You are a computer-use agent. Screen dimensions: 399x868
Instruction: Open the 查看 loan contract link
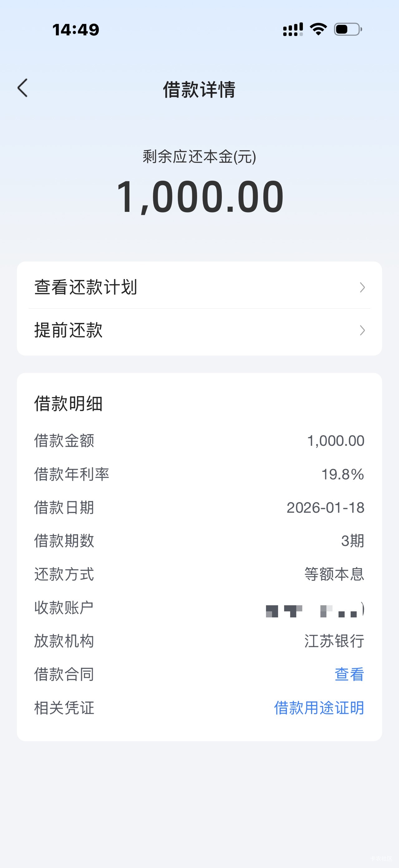point(349,674)
